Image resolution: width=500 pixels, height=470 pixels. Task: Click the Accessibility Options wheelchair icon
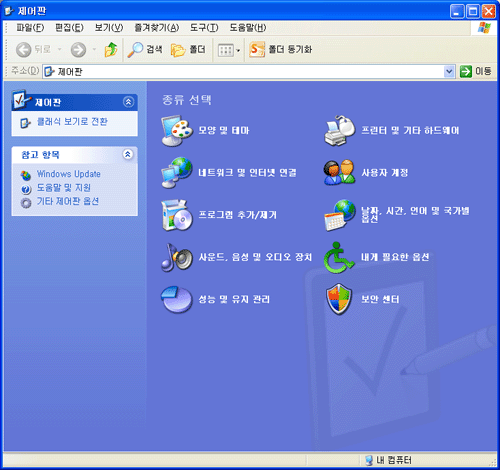click(339, 257)
